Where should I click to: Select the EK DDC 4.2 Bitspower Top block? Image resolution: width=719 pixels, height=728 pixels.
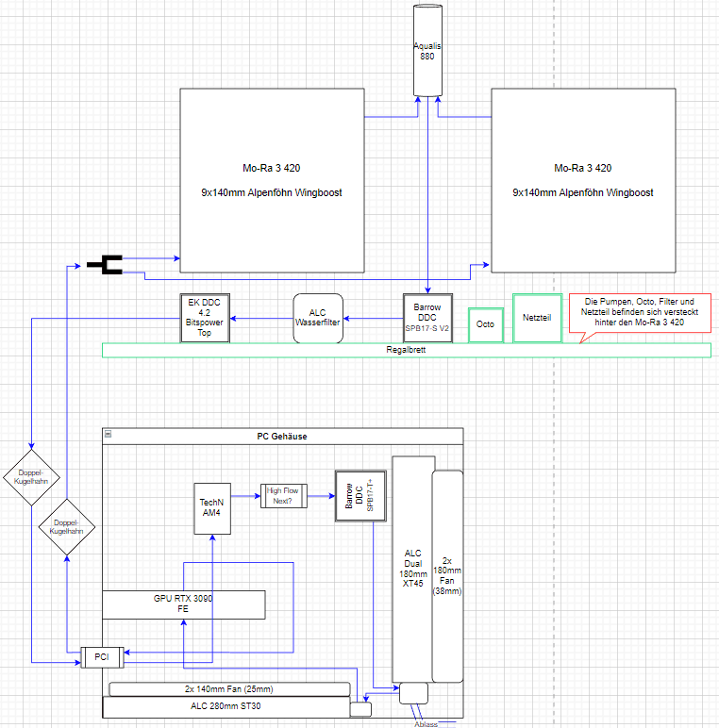(x=205, y=318)
